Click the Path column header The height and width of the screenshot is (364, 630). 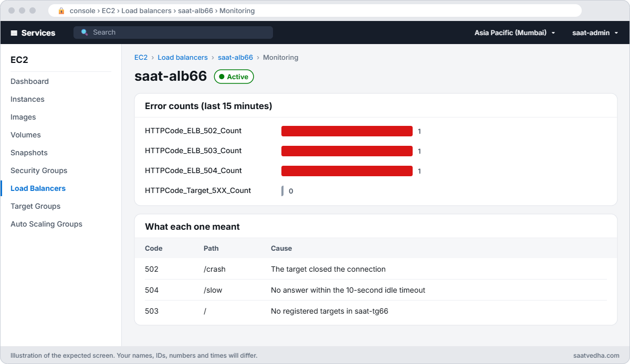coord(211,248)
